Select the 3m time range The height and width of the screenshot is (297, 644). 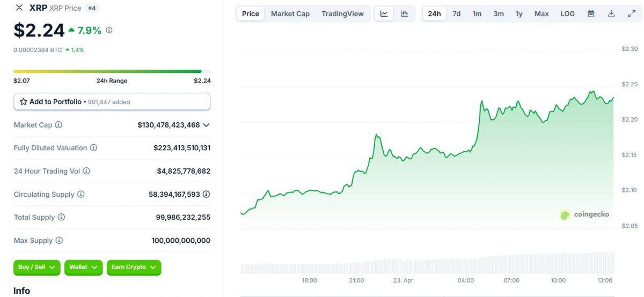[x=499, y=14]
